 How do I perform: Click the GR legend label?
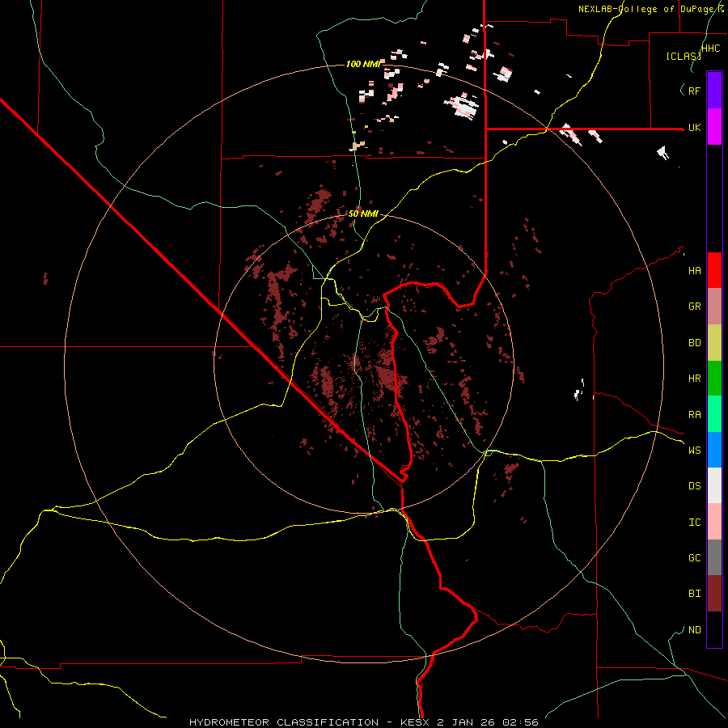click(x=694, y=307)
